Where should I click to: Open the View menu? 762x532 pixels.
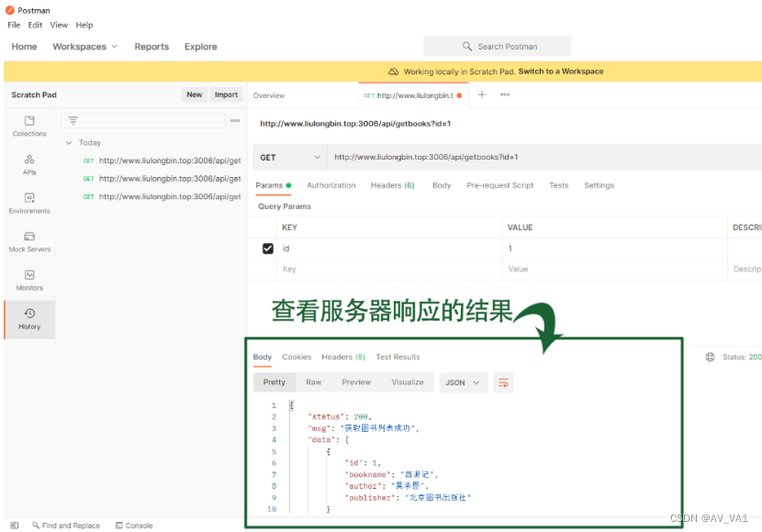pos(59,25)
